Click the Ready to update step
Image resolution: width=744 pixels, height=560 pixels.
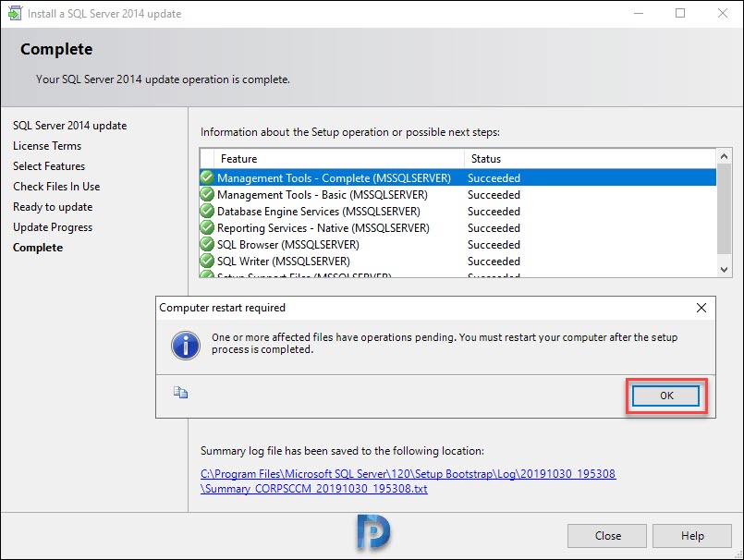pos(53,207)
